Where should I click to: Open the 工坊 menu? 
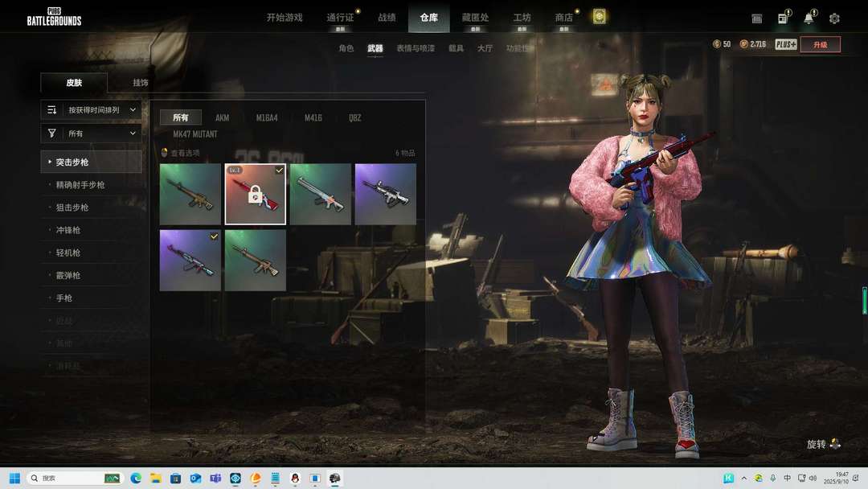pos(522,17)
